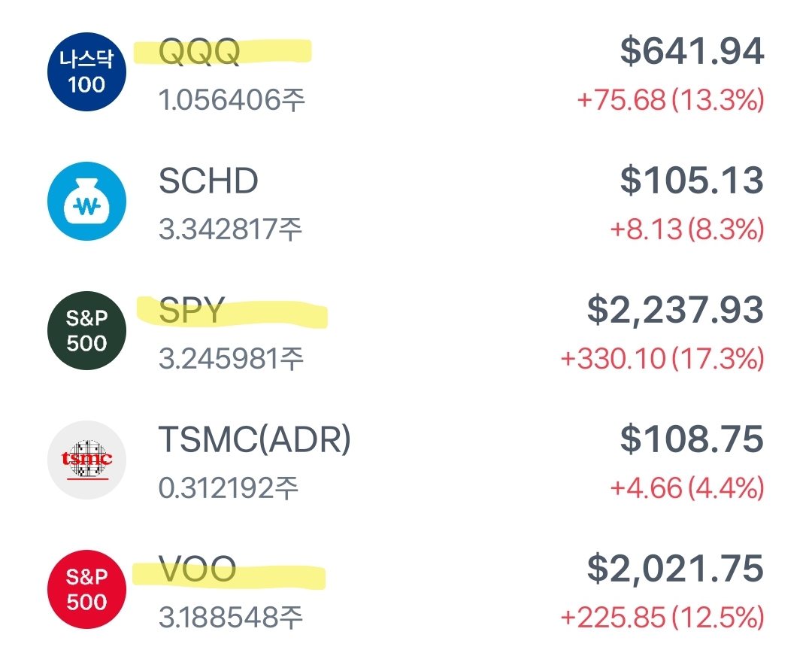This screenshot has height=659, width=812.
Task: Tap the VOO value $2,021.75
Action: (675, 569)
